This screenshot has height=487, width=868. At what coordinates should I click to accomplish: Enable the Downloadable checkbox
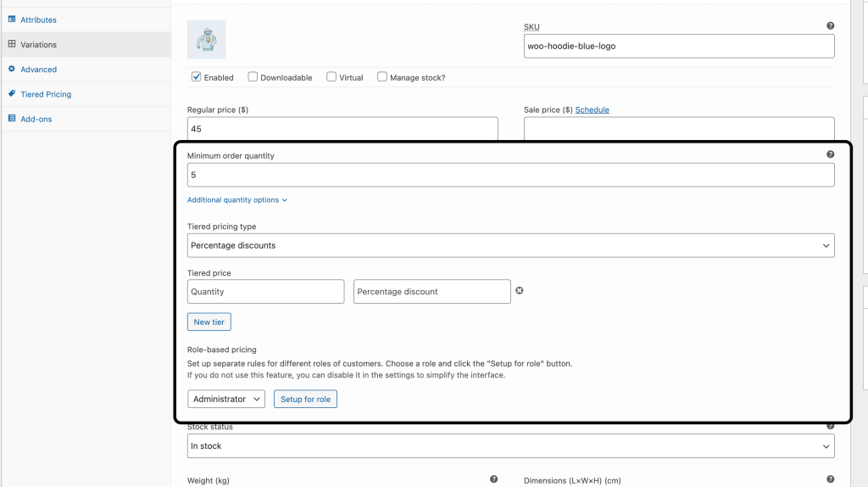(x=253, y=77)
